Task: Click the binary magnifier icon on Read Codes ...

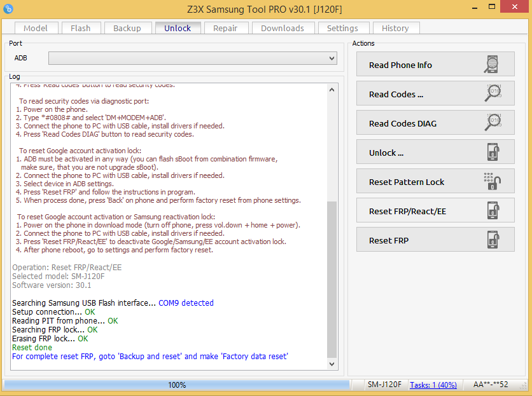Action: click(x=493, y=93)
